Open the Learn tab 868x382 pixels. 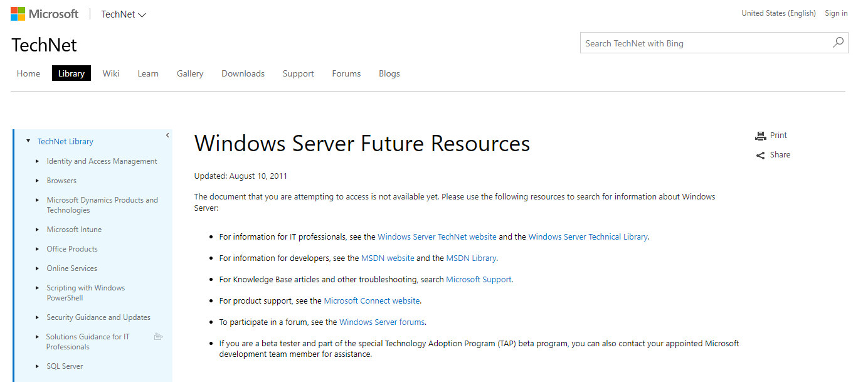(x=148, y=73)
